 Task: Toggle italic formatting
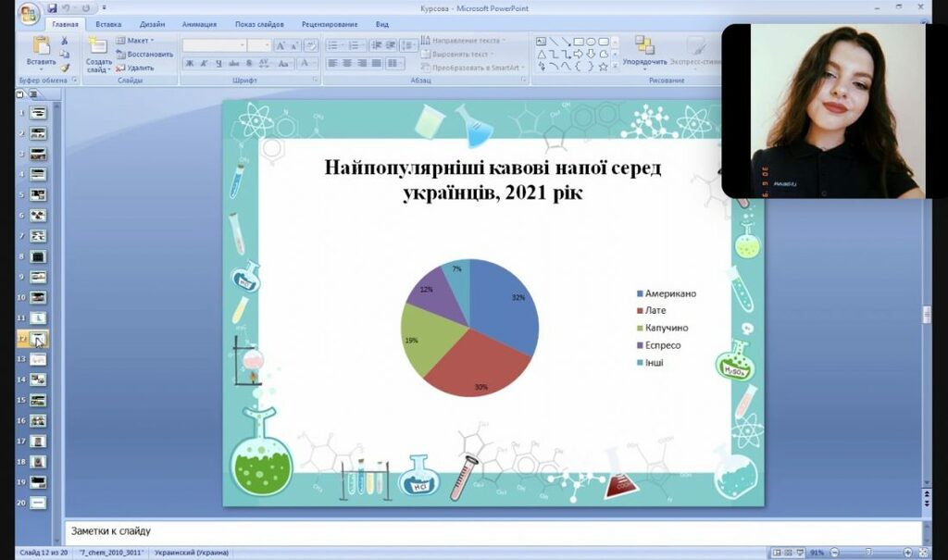[204, 64]
